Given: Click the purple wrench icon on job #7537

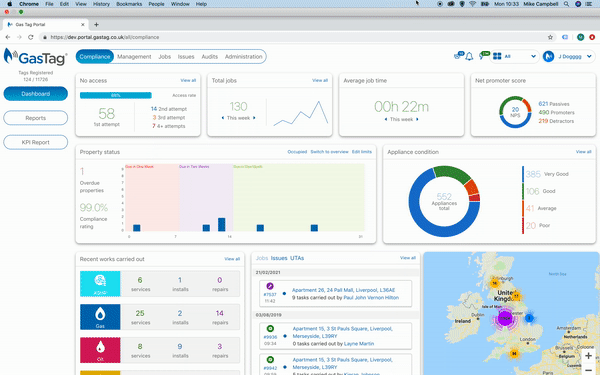Looking at the screenshot, I should 270,286.
